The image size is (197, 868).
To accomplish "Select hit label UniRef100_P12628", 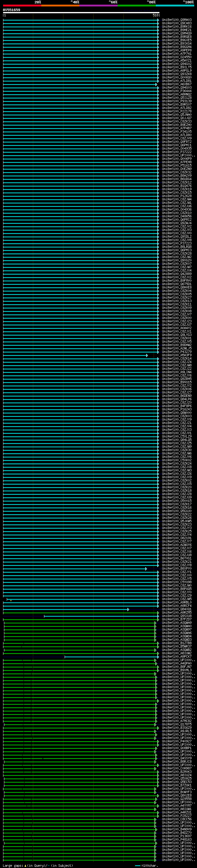I will 177,196.
